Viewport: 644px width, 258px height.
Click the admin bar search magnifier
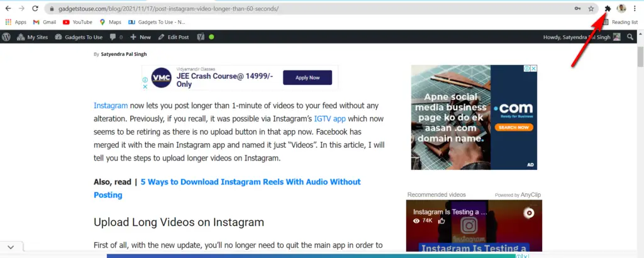(x=630, y=37)
